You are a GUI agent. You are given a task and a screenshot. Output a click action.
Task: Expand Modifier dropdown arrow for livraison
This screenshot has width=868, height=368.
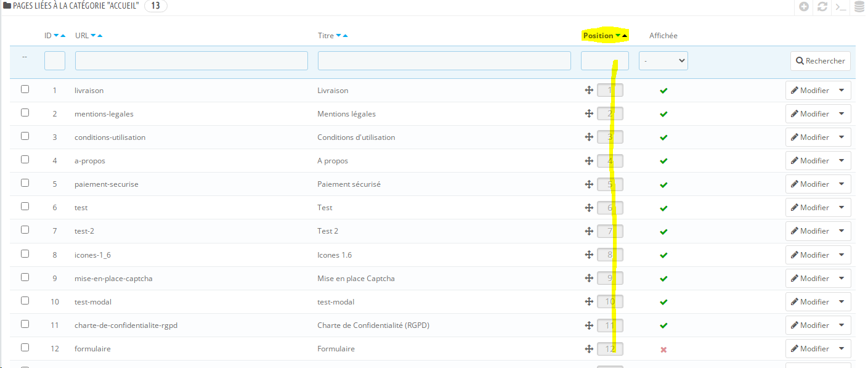coord(842,91)
